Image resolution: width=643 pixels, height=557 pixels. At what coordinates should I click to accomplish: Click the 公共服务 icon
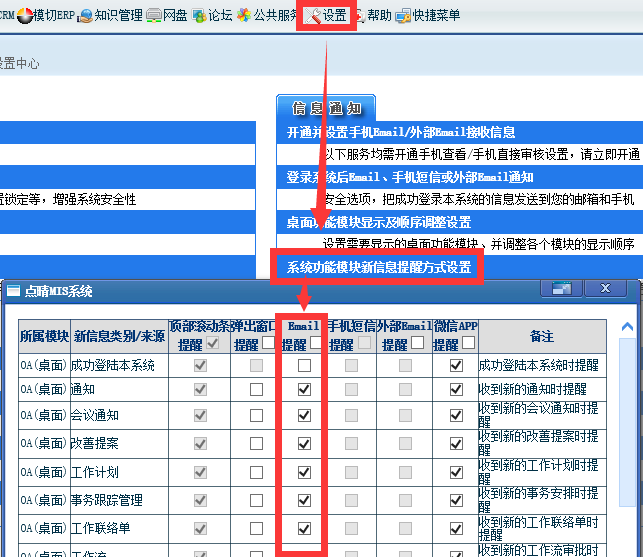244,15
